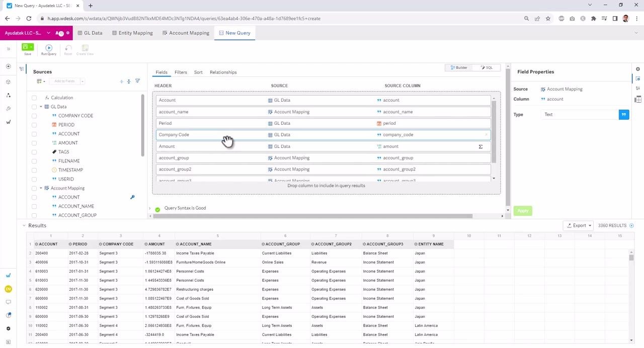Click the circled plus create icon in left rail
Screen dimensions: 644x348
[x=8, y=66]
